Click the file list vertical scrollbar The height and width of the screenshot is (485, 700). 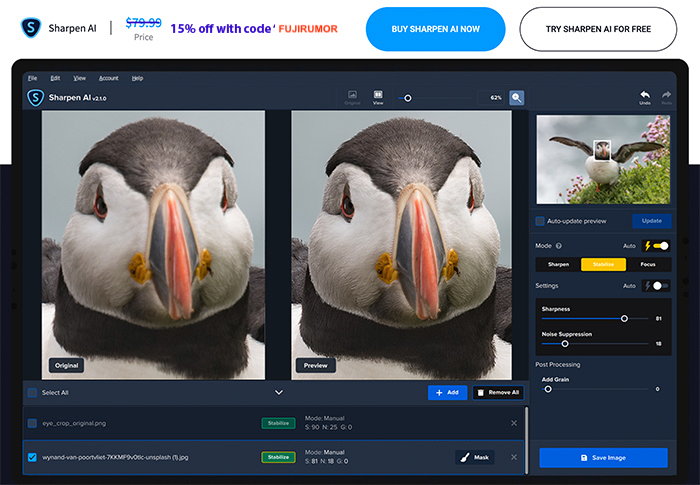click(x=526, y=440)
